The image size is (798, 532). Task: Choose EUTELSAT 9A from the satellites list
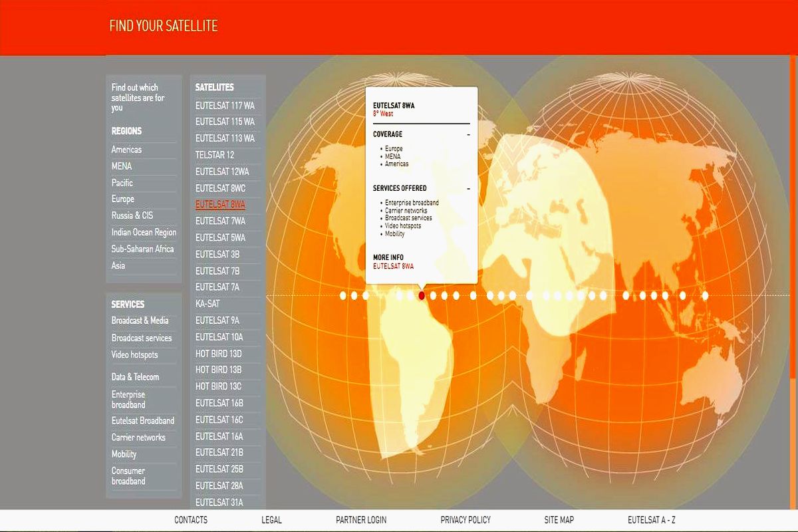pos(217,320)
